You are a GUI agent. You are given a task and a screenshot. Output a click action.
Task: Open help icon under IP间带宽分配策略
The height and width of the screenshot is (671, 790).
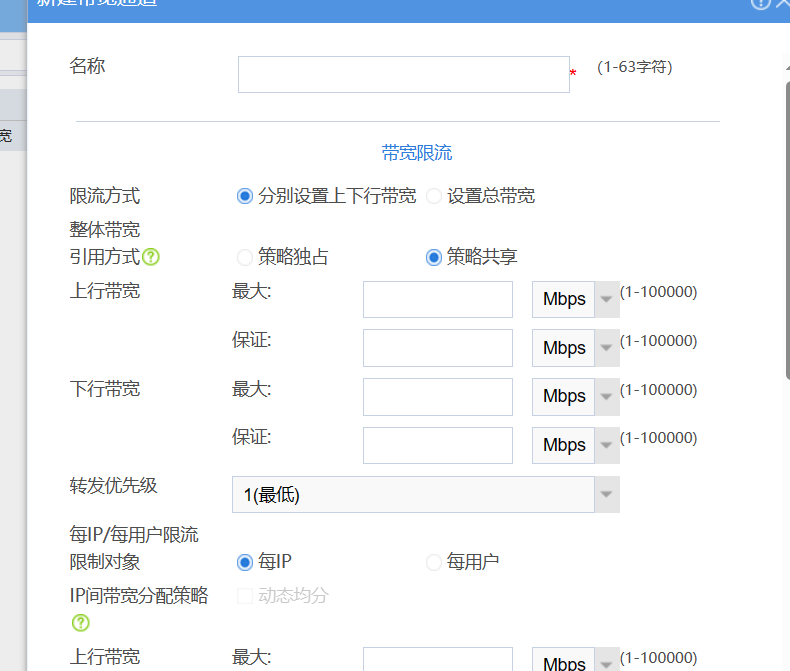[81, 623]
